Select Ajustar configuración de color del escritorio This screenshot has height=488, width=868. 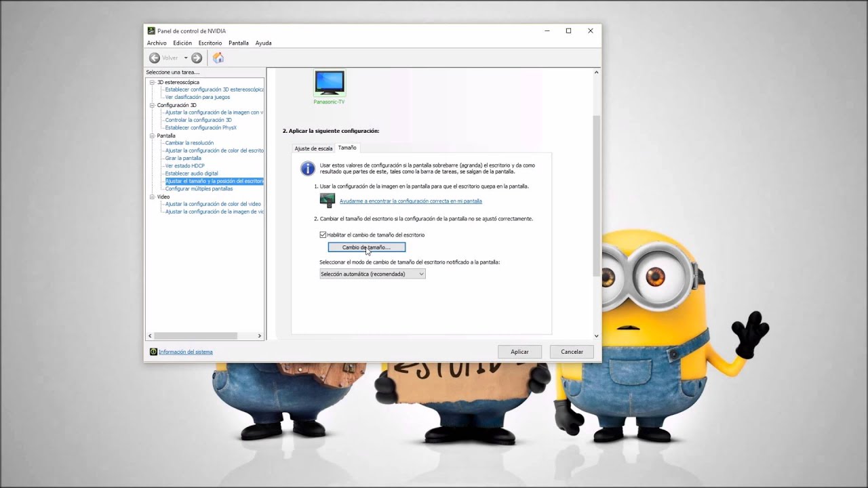[214, 150]
